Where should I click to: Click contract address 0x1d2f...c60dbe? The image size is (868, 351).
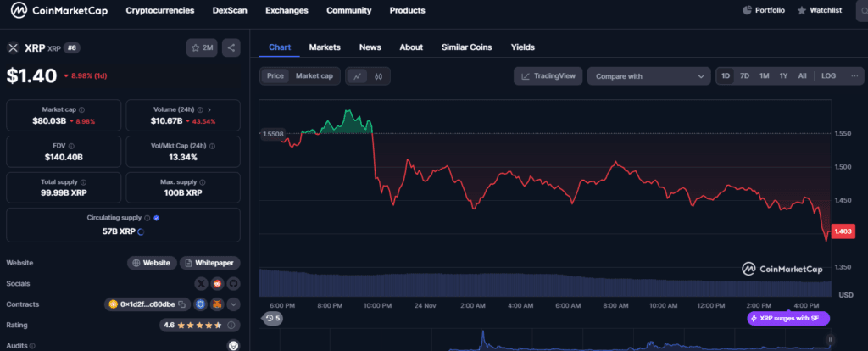(147, 304)
